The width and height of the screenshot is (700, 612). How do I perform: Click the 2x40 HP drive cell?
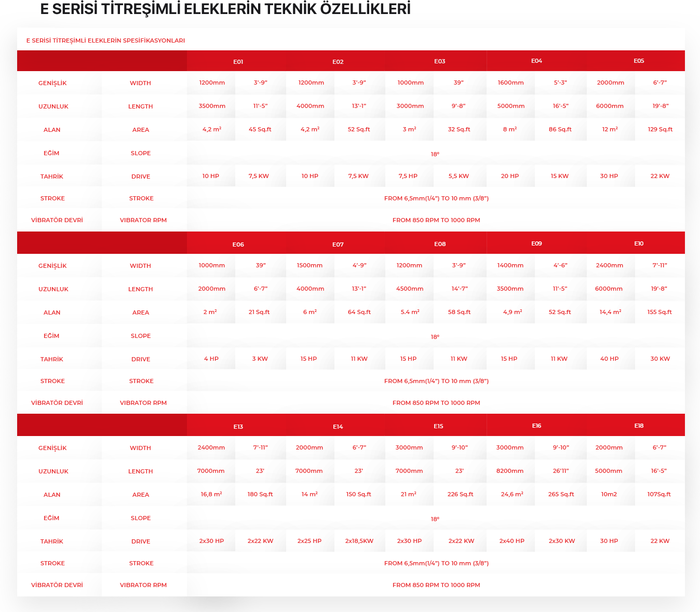[511, 541]
